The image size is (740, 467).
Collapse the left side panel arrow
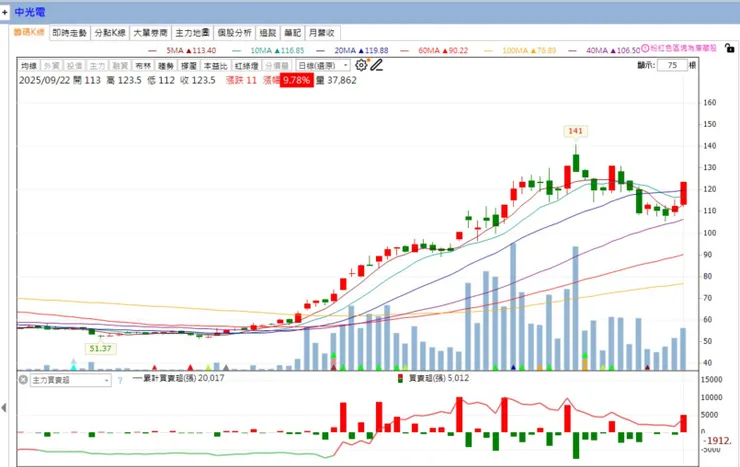[x=4, y=408]
